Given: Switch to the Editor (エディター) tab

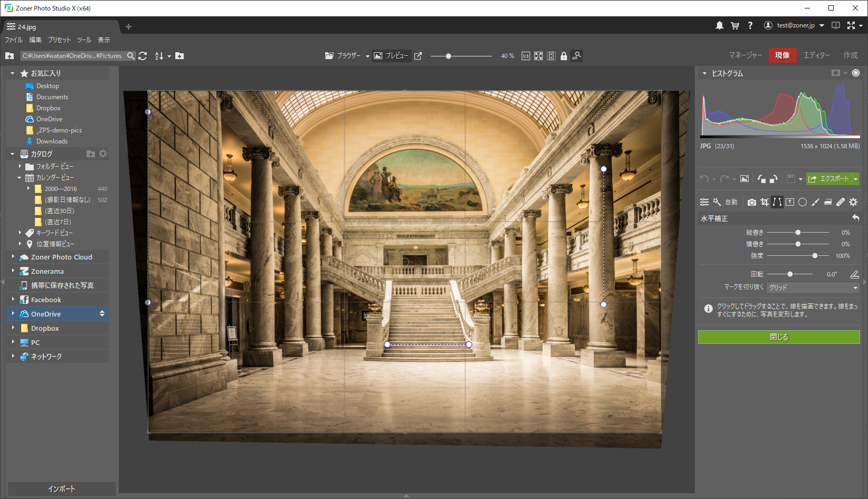Looking at the screenshot, I should [817, 55].
